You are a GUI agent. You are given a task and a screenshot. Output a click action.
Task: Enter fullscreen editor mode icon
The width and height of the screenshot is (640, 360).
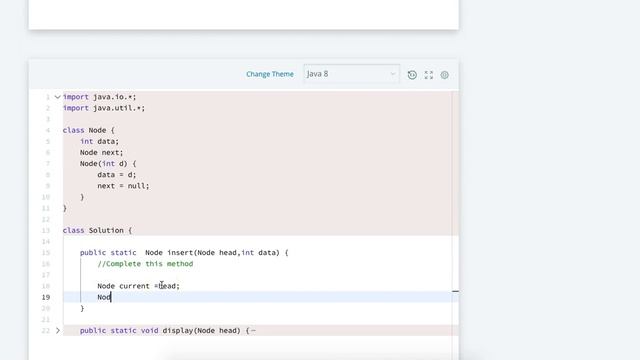pyautogui.click(x=429, y=75)
